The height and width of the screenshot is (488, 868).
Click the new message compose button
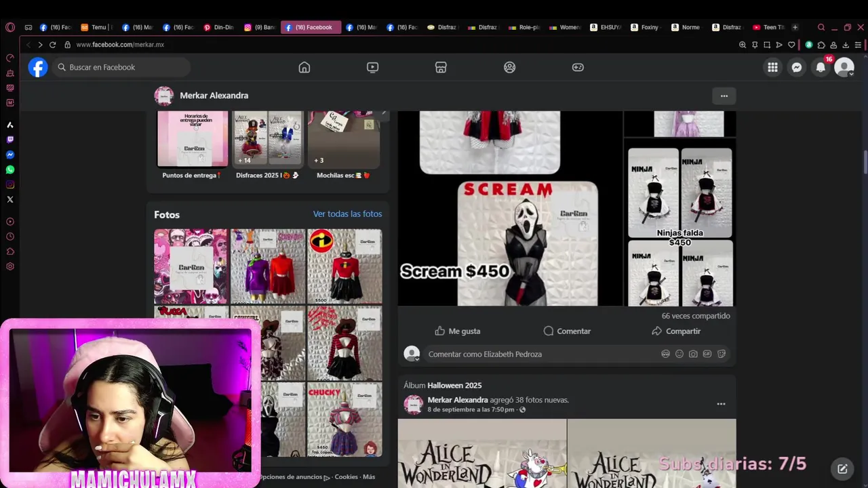click(x=842, y=468)
